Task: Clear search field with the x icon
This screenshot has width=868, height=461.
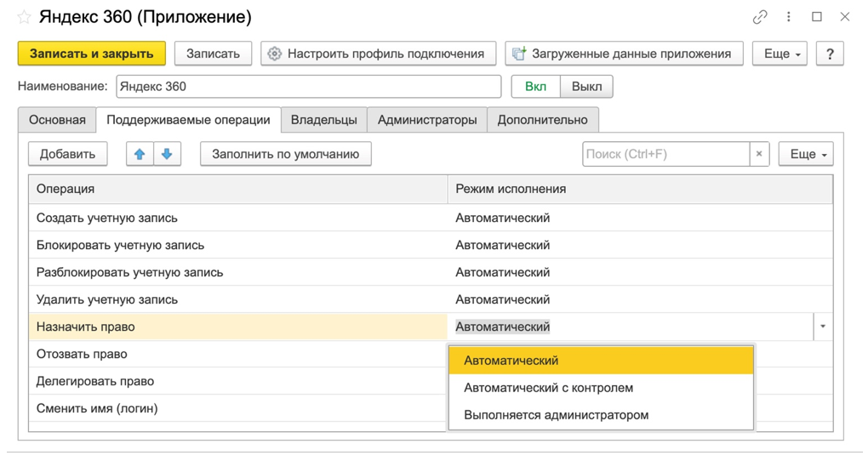Action: click(x=759, y=154)
